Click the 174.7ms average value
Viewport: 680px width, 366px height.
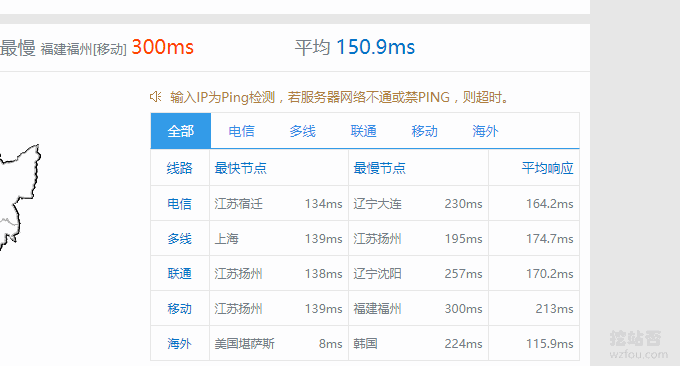coord(549,239)
